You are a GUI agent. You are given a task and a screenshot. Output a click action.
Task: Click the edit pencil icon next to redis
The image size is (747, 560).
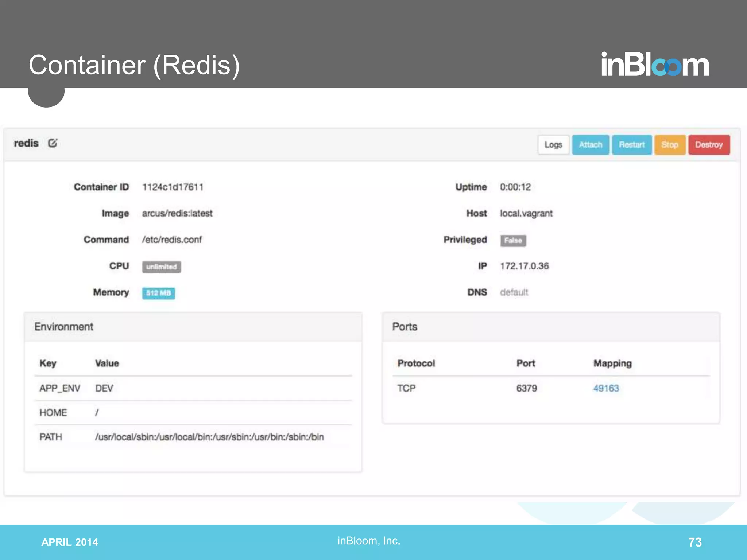[53, 143]
